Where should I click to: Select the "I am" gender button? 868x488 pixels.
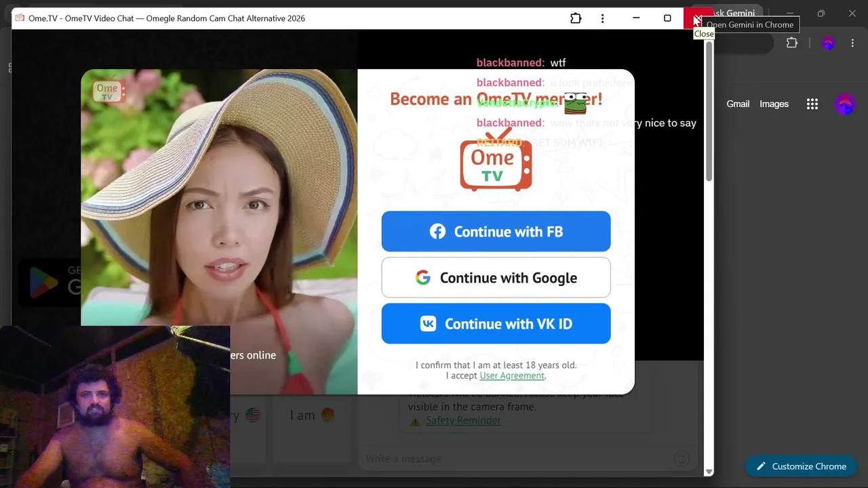point(313,415)
